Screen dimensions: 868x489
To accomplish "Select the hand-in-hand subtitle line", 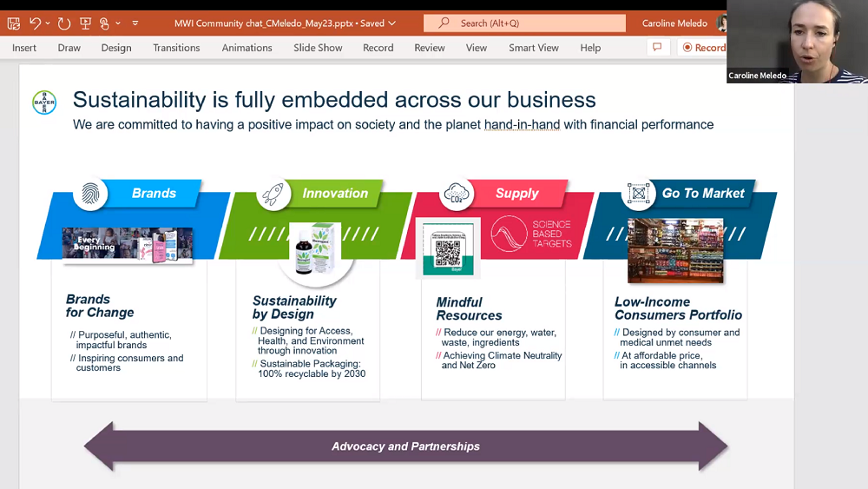I will click(393, 124).
